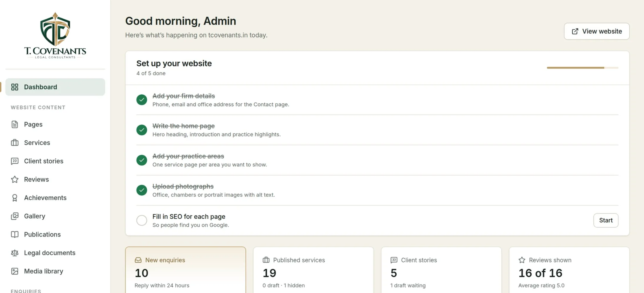Click the Fill in SEO for each page title
Screen dimensions: 644x293
[189, 217]
